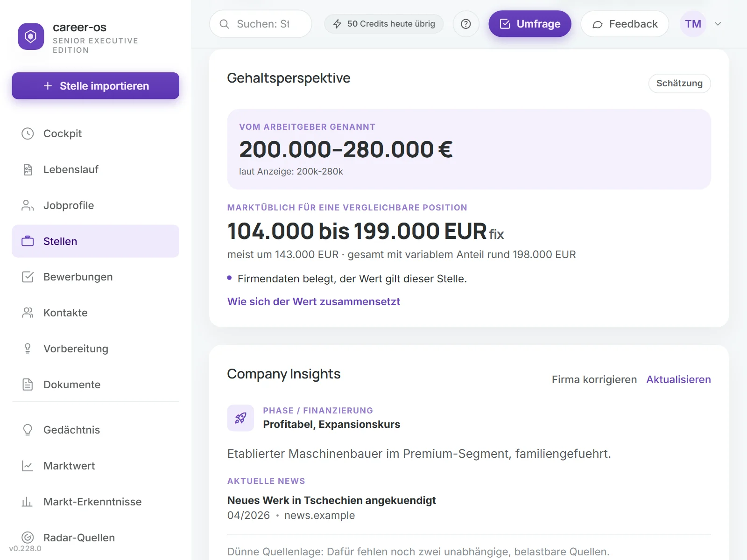747x560 pixels.
Task: Select Jobprofile in the sidebar
Action: coord(96,205)
